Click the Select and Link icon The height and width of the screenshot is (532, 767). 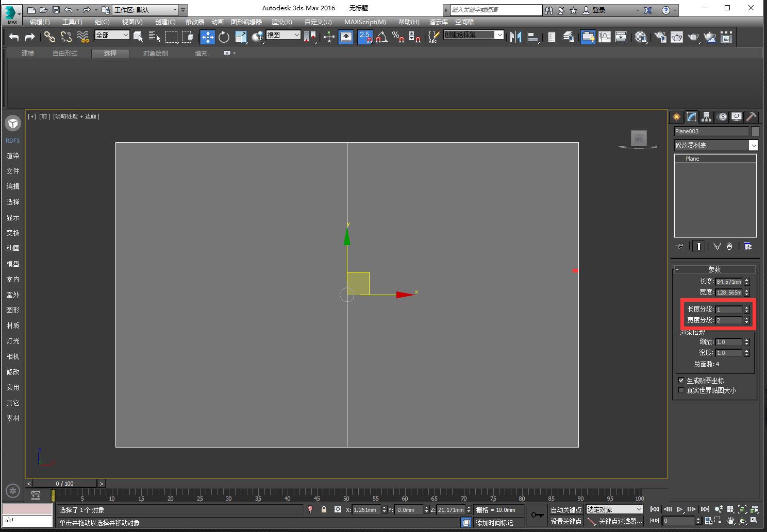(49, 37)
